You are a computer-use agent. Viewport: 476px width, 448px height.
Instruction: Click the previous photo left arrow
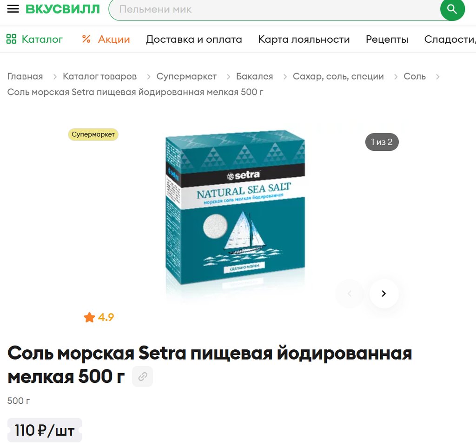click(350, 294)
